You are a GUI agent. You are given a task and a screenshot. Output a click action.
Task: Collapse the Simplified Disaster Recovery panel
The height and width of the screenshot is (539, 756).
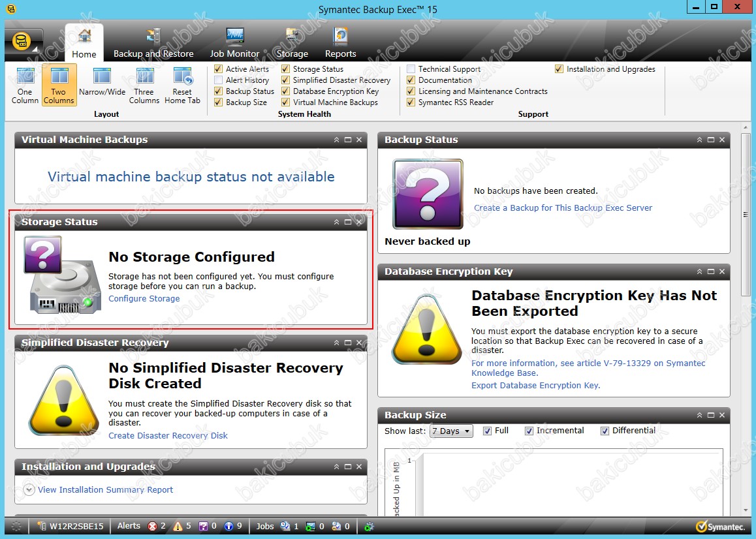tap(336, 343)
